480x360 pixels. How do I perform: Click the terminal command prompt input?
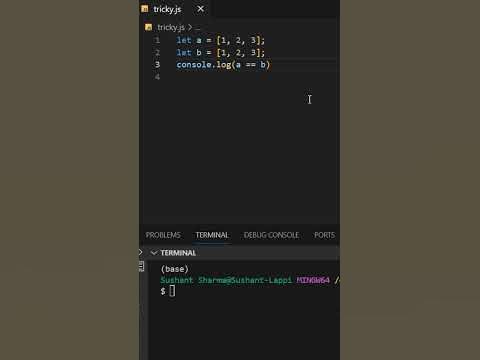tap(172, 291)
